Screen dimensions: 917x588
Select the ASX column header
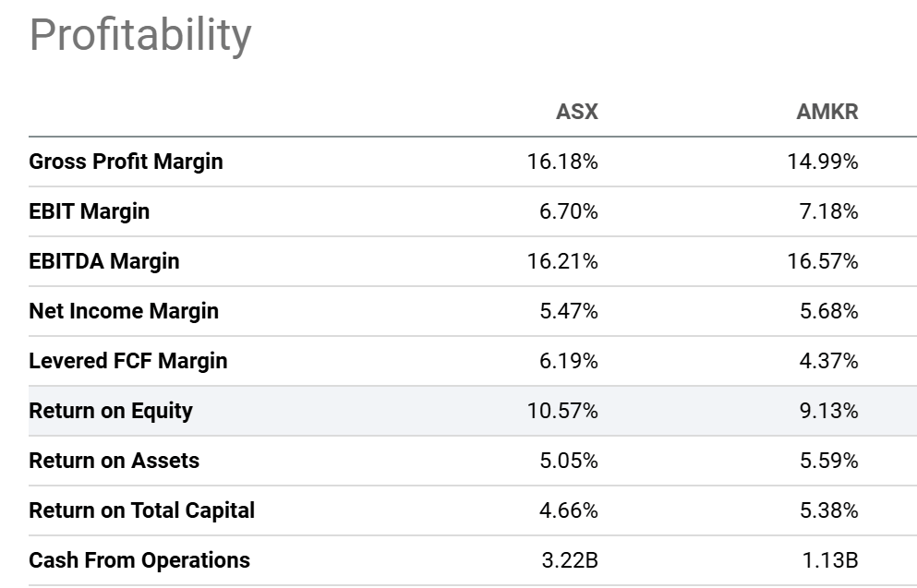[576, 113]
